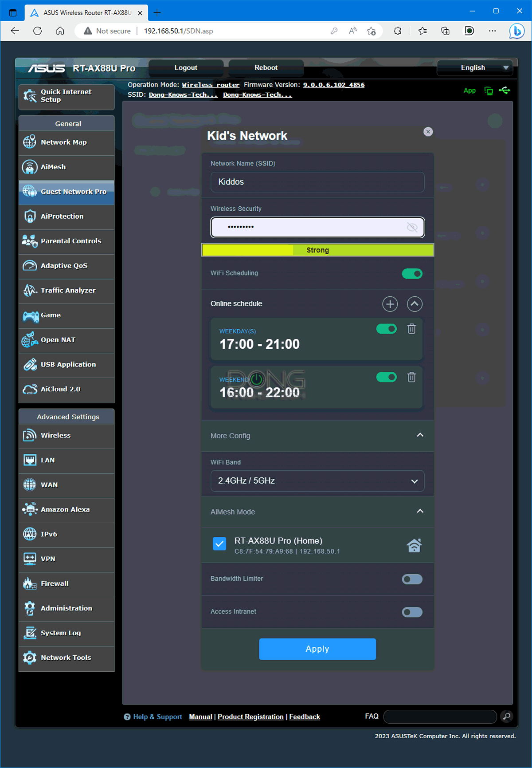Open the VPN settings menu
This screenshot has height=768, width=532.
(66, 559)
